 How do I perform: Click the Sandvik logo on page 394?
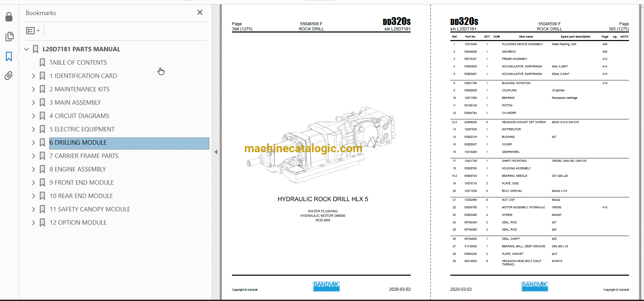pyautogui.click(x=326, y=286)
